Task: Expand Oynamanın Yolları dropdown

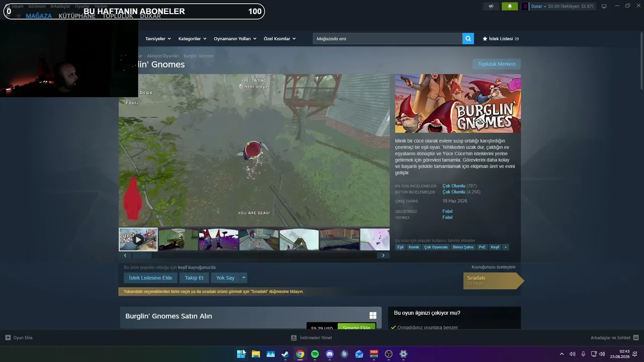Action: click(235, 39)
